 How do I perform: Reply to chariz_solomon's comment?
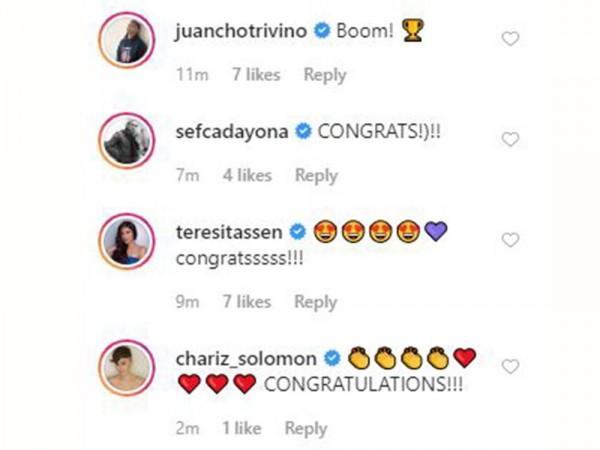tap(306, 428)
